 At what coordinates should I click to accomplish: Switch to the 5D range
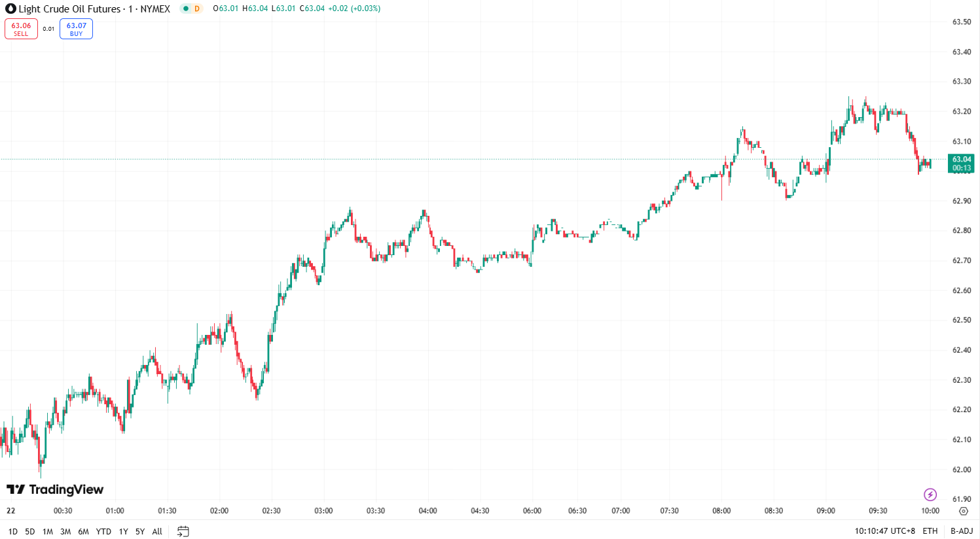tap(30, 532)
